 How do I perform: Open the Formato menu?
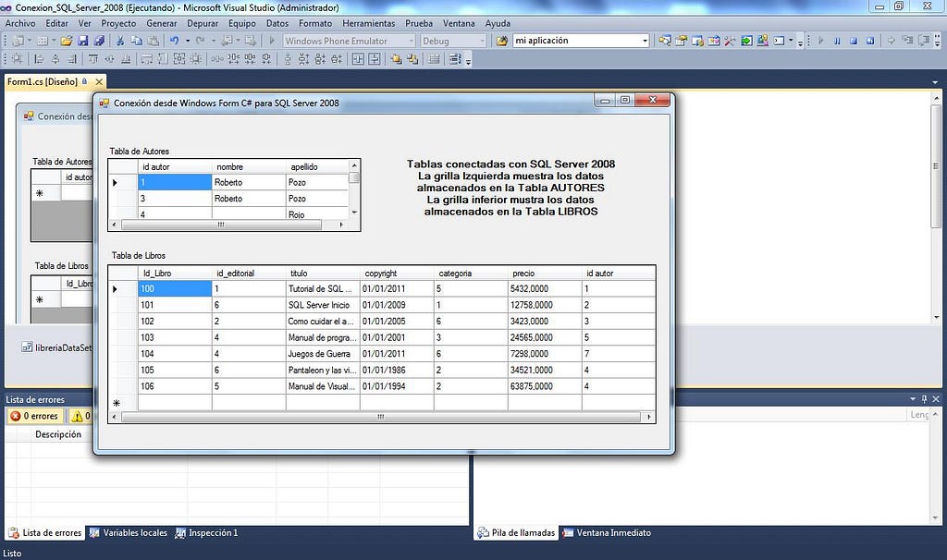[x=315, y=23]
